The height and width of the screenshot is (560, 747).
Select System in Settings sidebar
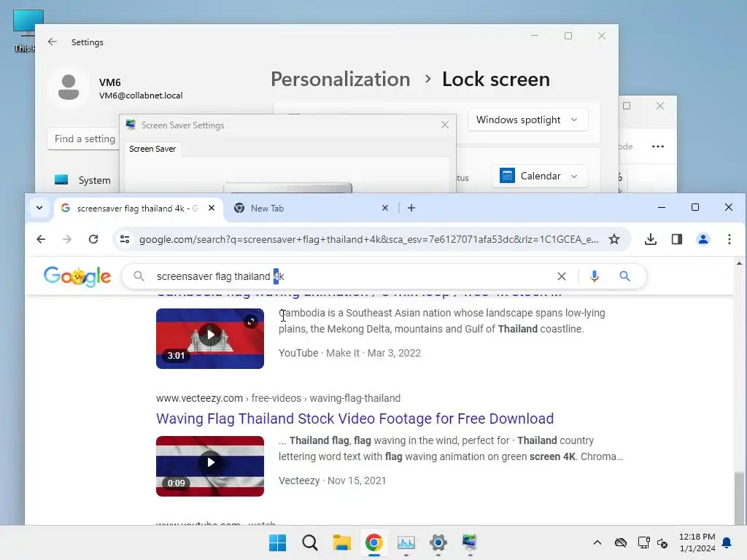(x=82, y=180)
